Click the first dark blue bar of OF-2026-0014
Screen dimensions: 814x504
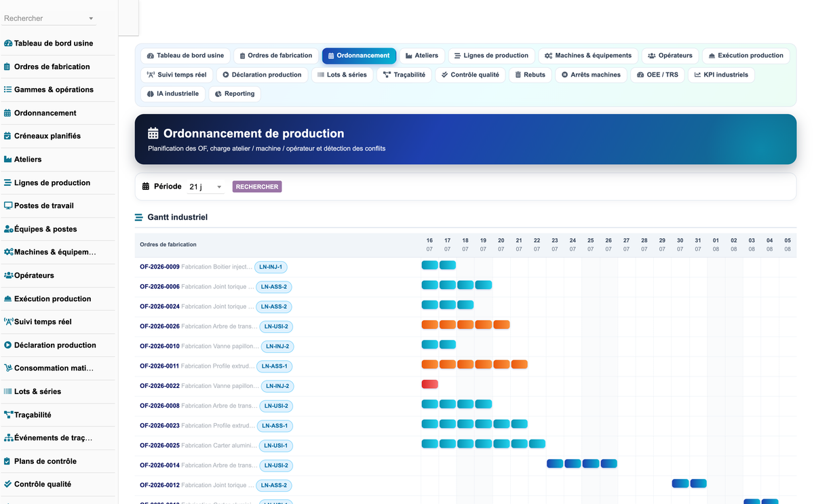[x=555, y=464]
